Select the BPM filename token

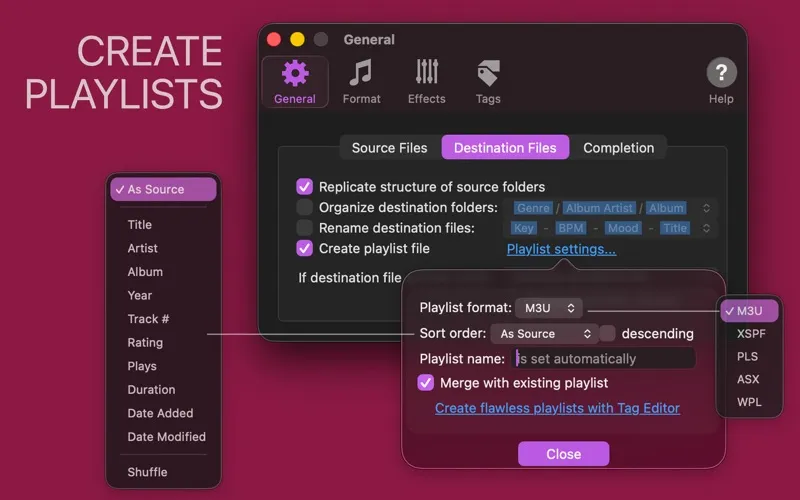click(x=570, y=228)
